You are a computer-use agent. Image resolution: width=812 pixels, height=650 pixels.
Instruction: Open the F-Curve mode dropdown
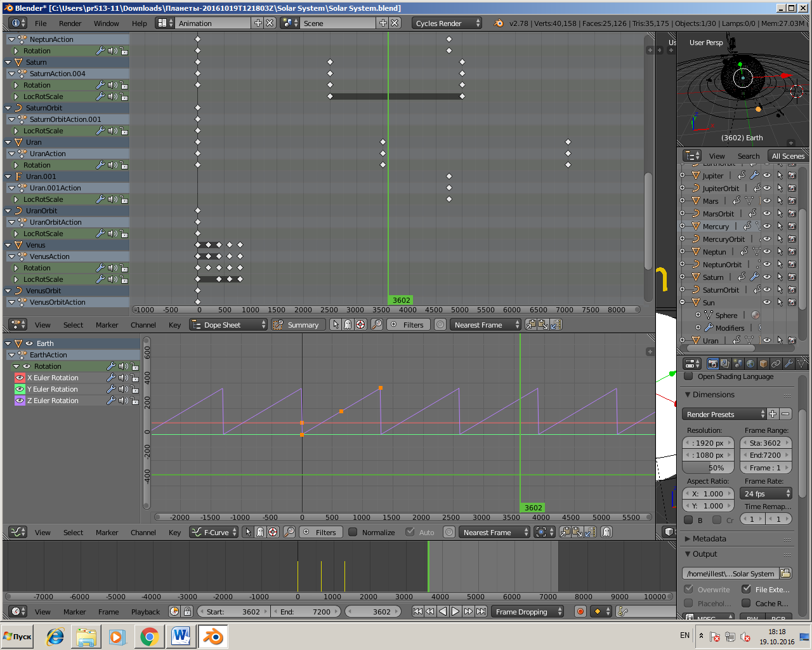click(214, 532)
